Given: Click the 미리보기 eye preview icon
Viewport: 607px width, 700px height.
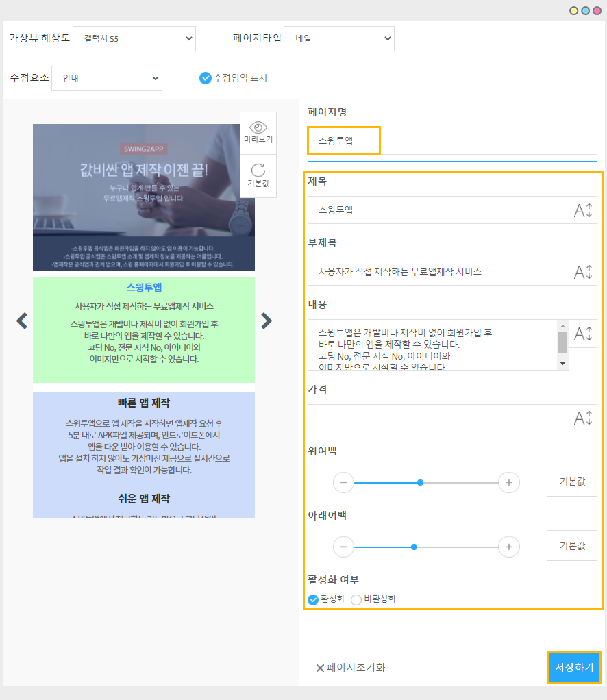Looking at the screenshot, I should pyautogui.click(x=258, y=132).
